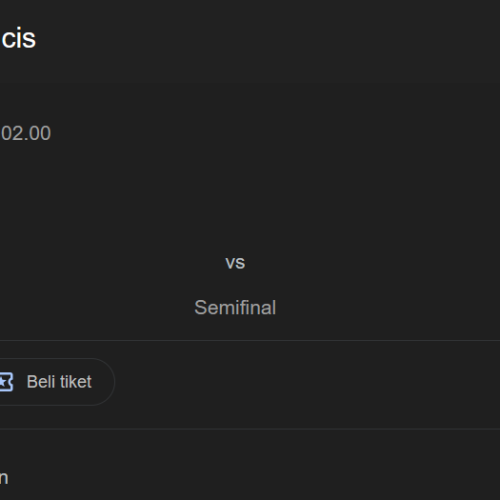The image size is (500, 500).
Task: Select the Semifinal stage label
Action: pyautogui.click(x=235, y=307)
